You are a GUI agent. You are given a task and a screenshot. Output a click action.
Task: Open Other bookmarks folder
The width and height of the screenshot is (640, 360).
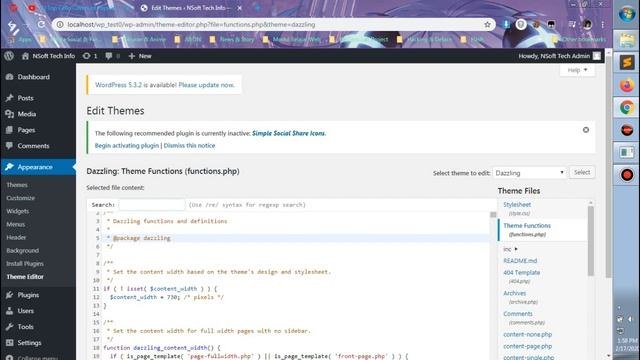pyautogui.click(x=579, y=40)
